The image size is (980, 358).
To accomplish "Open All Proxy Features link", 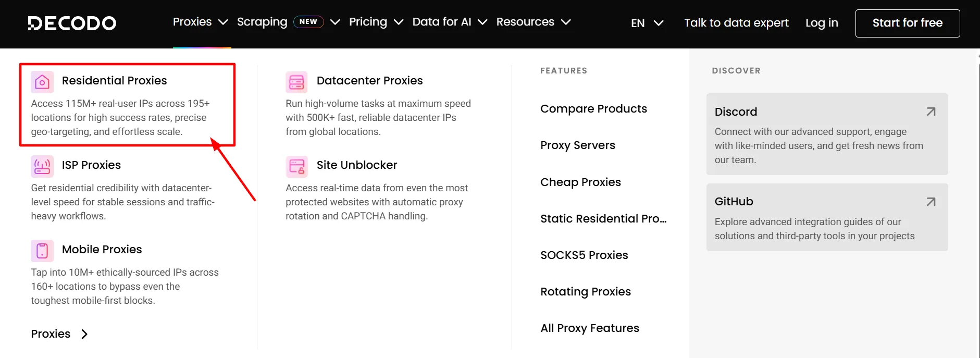I will pos(590,328).
